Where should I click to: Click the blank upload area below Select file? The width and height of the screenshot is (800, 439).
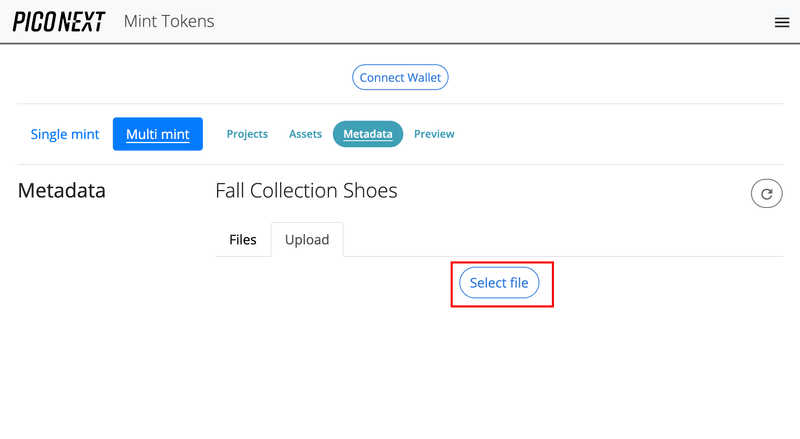coord(500,360)
